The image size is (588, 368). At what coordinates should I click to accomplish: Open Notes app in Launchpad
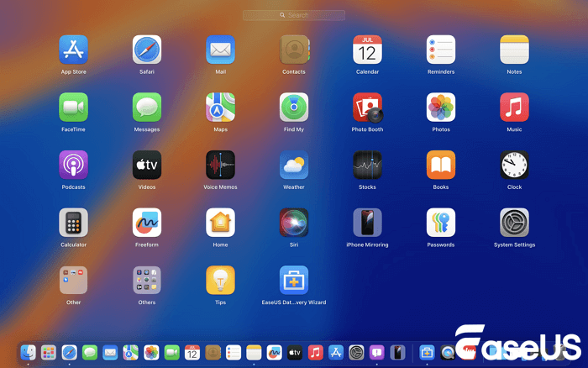[x=514, y=50]
